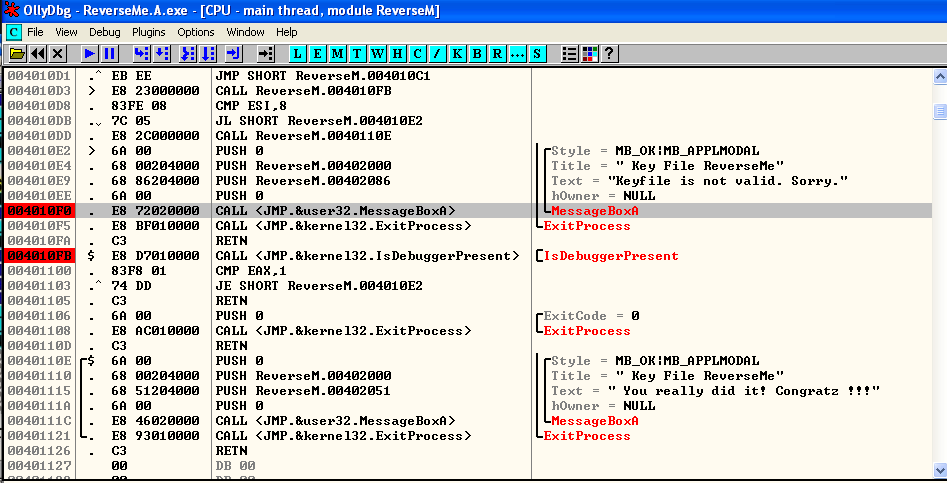The width and height of the screenshot is (947, 483).
Task: Open the Plugins menu
Action: [x=149, y=32]
